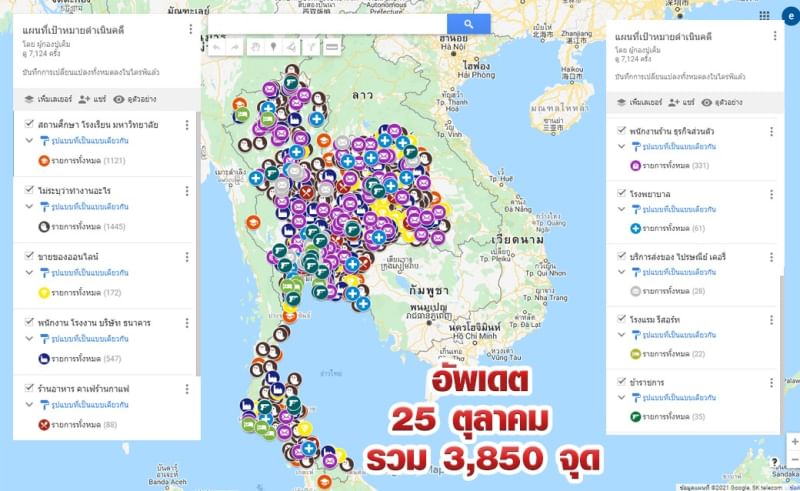This screenshot has height=491, width=800.
Task: Open three-dot menu for สถานศึกษา layer
Action: tap(187, 125)
